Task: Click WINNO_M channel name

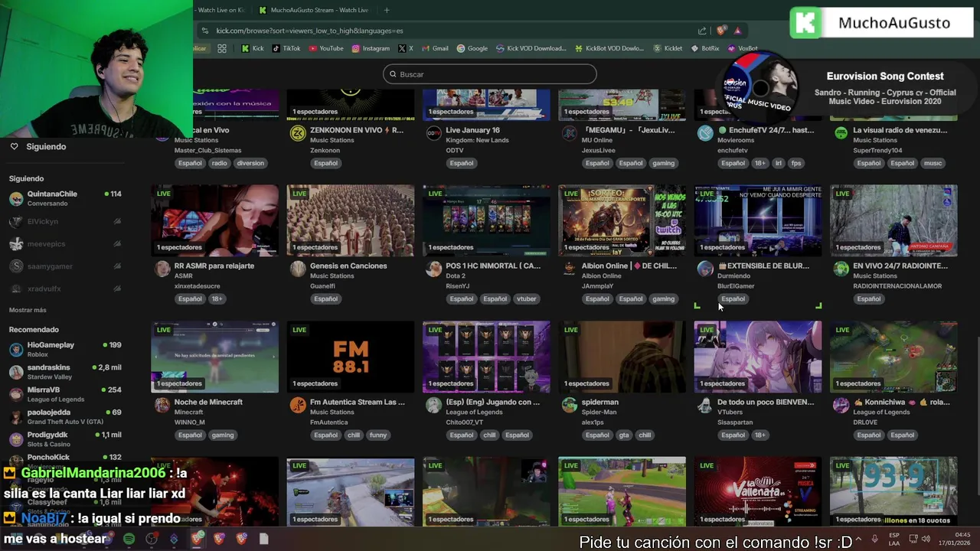Action: (x=189, y=422)
